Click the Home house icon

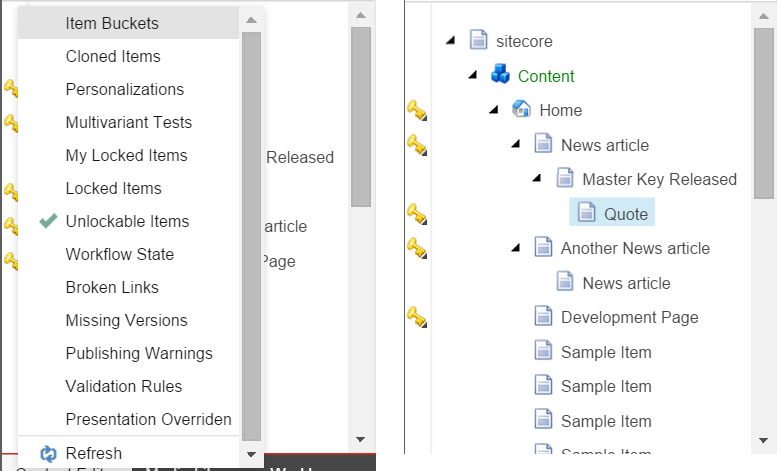521,109
